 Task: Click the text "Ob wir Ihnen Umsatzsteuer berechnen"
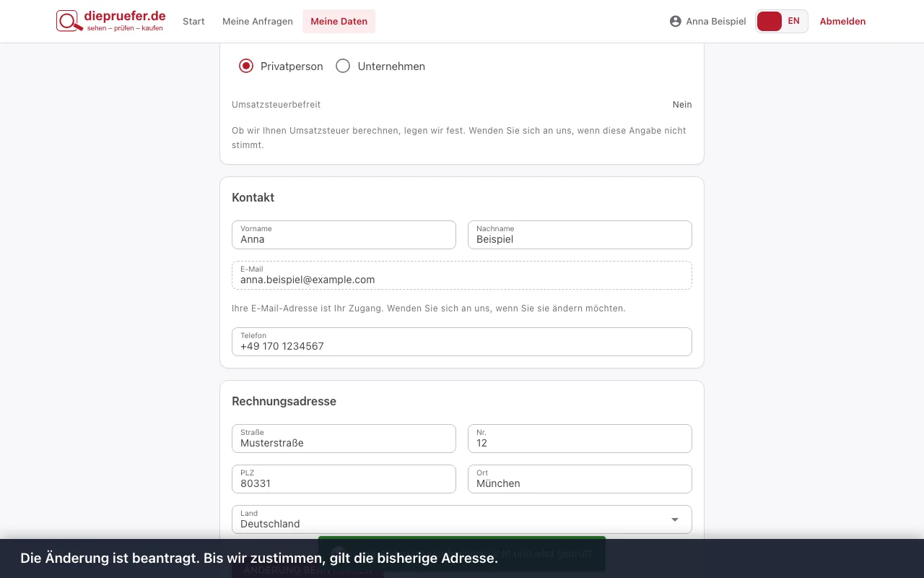(325, 131)
